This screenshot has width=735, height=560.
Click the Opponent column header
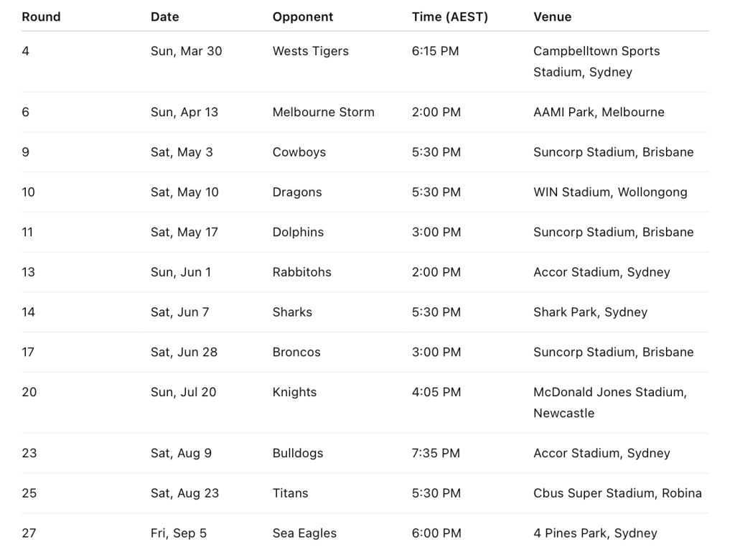tap(303, 17)
